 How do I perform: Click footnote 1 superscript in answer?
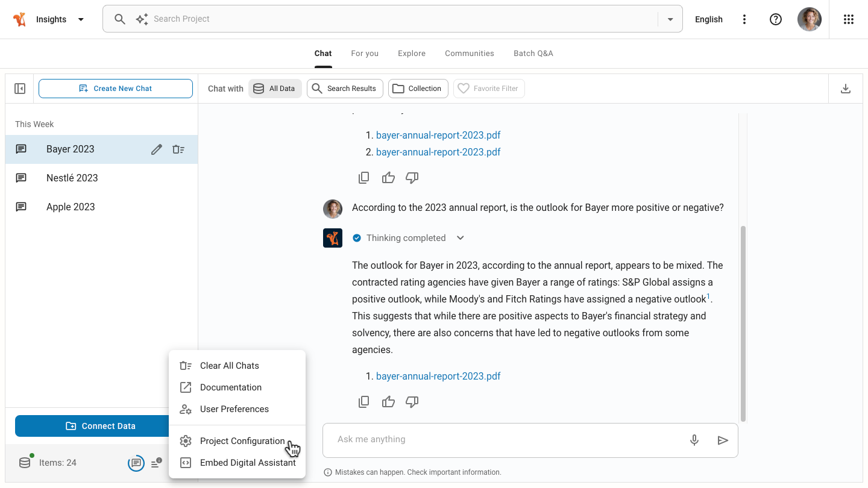click(x=709, y=296)
